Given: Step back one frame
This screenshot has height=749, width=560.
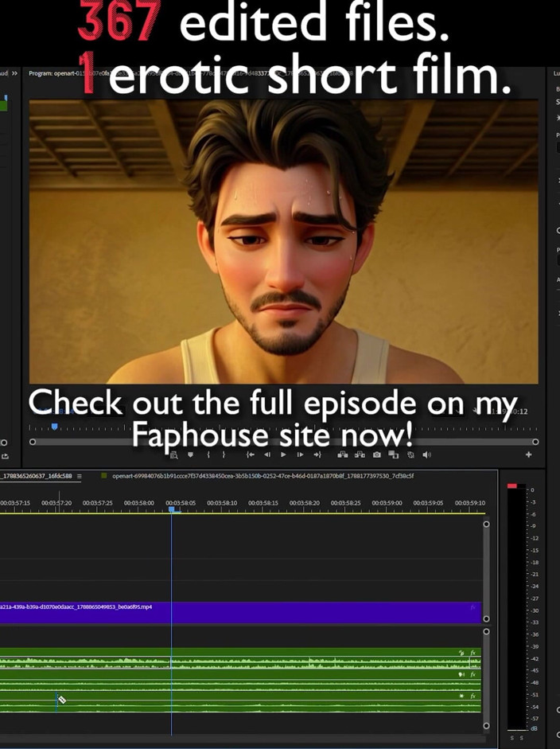Looking at the screenshot, I should point(266,454).
